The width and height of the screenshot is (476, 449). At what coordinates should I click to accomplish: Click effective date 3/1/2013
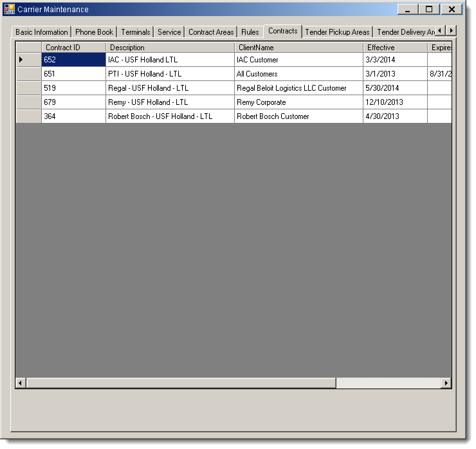click(x=395, y=74)
